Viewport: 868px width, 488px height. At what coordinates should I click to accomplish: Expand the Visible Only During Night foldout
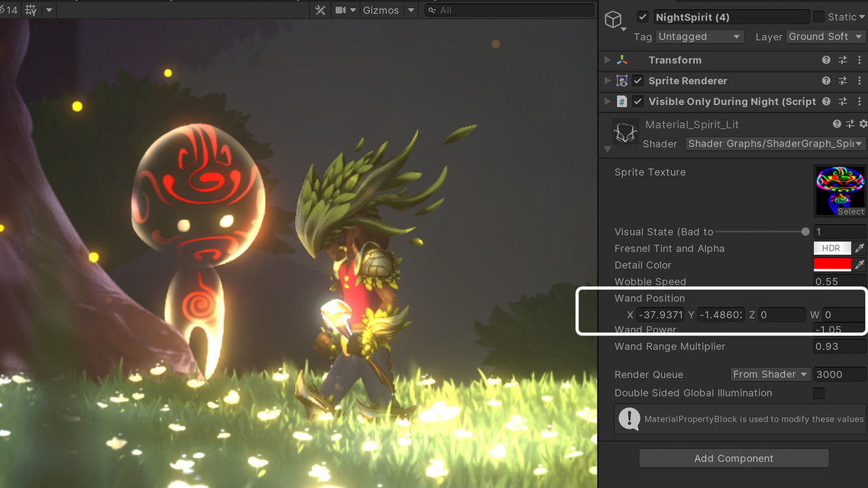608,102
